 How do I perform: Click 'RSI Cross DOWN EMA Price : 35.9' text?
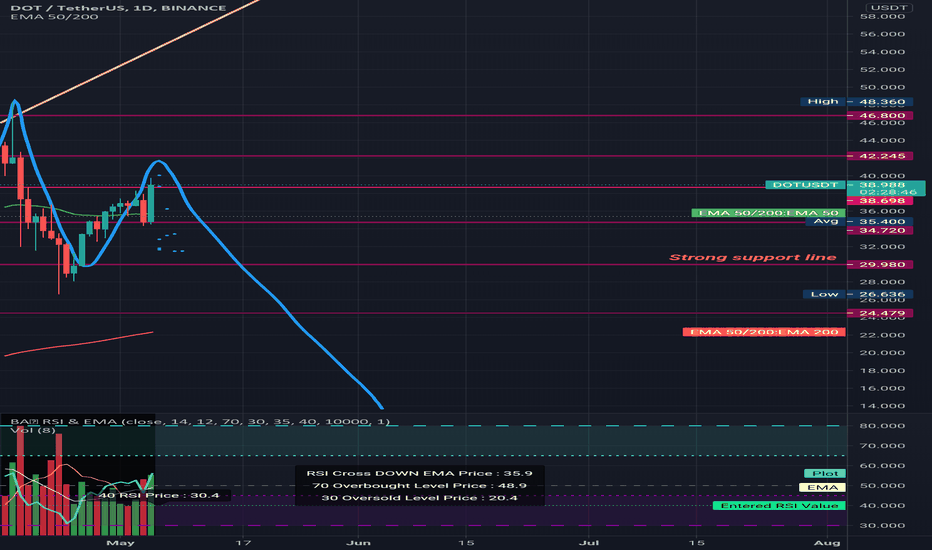[x=419, y=473]
